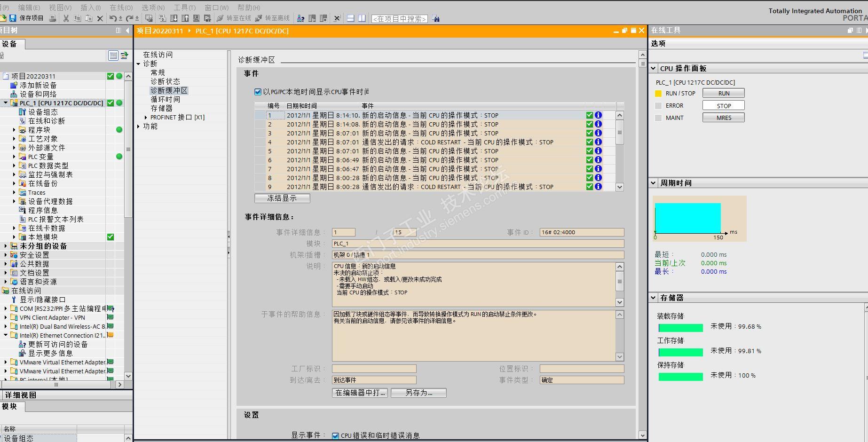
Task: Select 循环时间 in navigation tree
Action: point(165,99)
